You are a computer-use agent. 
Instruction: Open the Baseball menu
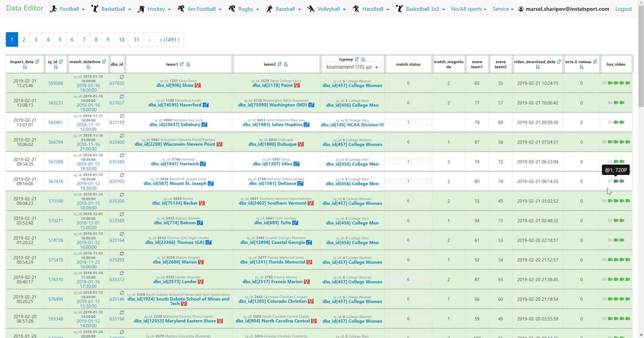(x=283, y=9)
